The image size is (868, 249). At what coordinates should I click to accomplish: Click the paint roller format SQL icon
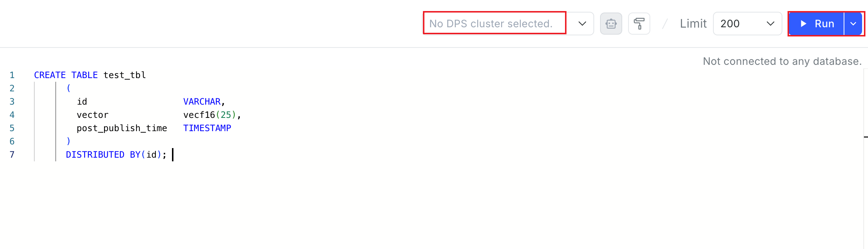tap(639, 24)
